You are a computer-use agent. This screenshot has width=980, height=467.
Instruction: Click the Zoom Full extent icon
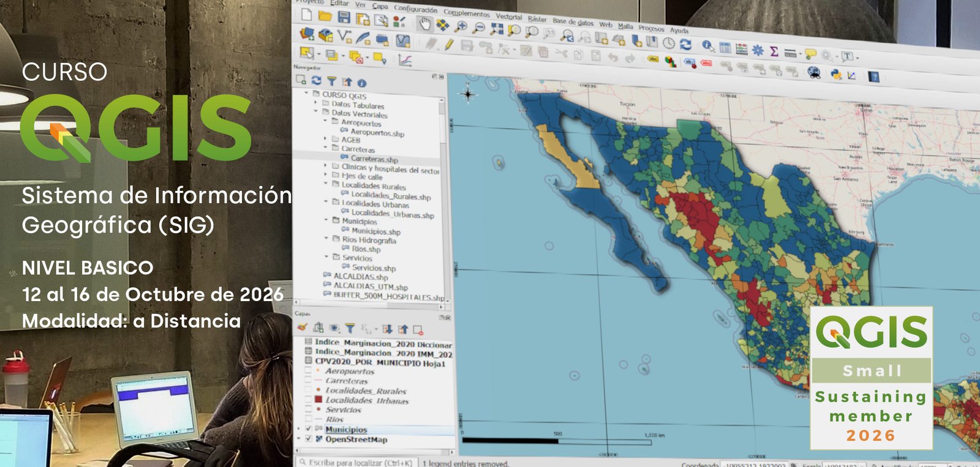496,28
